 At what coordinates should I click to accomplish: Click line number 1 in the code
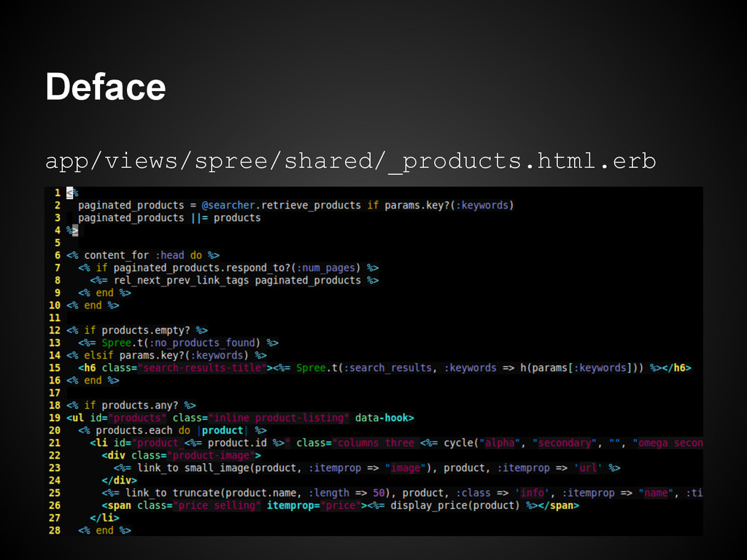(x=57, y=192)
